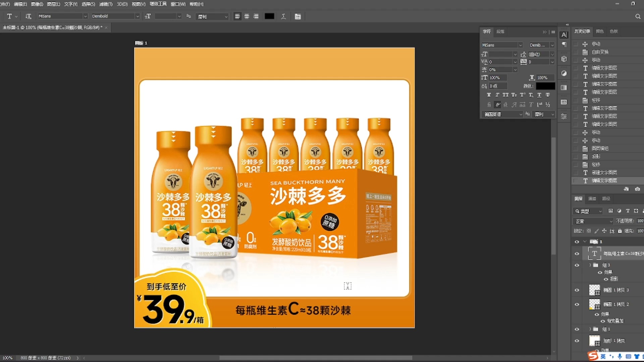The height and width of the screenshot is (362, 644).
Task: Click the Create warped text icon
Action: (283, 16)
